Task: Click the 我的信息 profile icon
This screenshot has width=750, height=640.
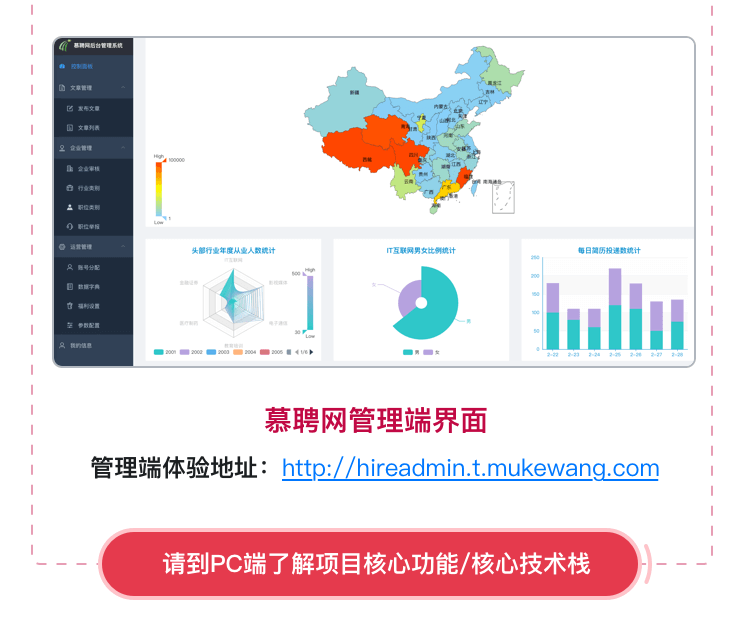Action: click(62, 345)
